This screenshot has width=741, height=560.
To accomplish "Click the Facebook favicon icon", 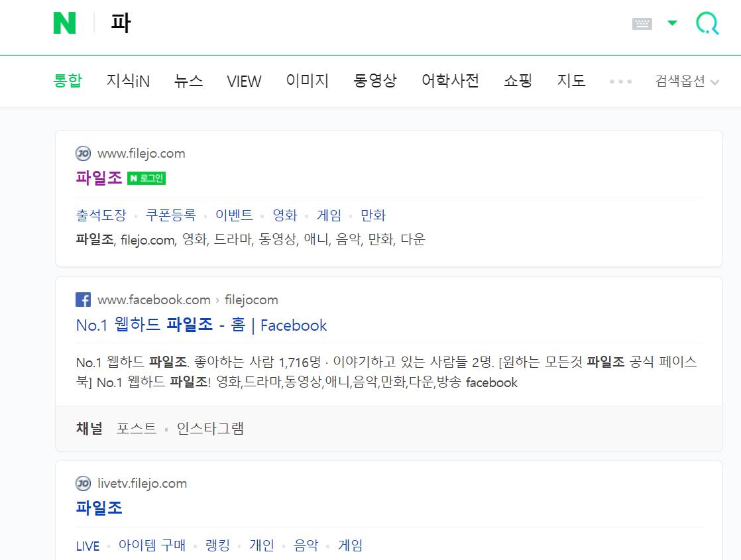I will (x=83, y=300).
